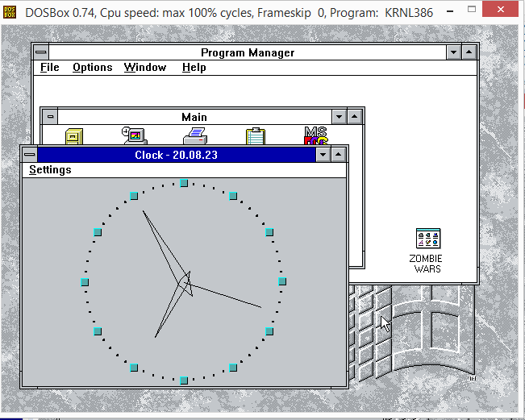
Task: Maximize the Program Manager window
Action: coord(470,52)
